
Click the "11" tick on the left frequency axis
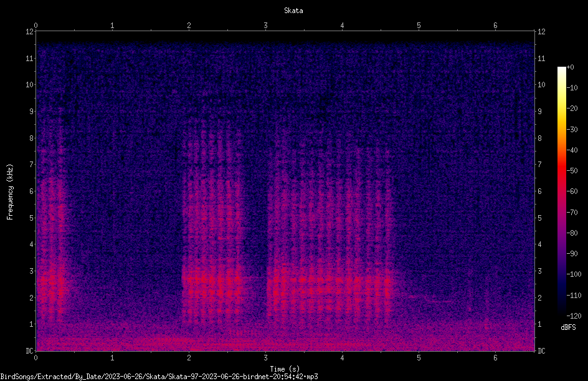click(29, 58)
